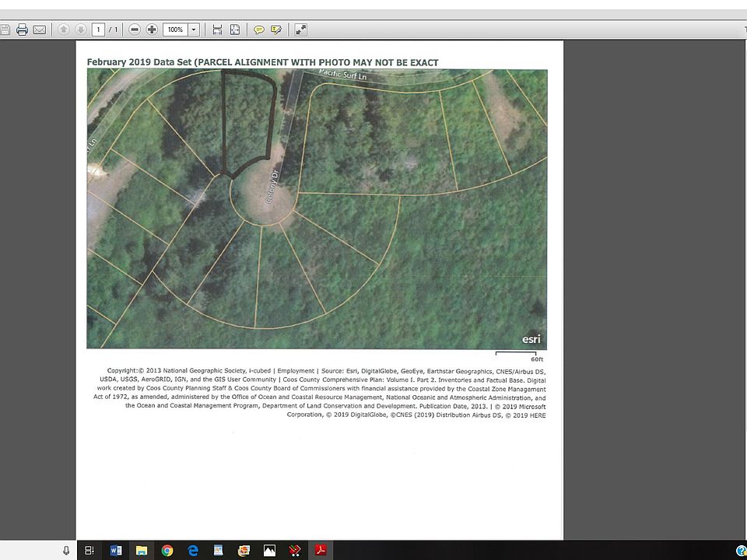Click the 'February 2019 Data Set' heading text
The width and height of the screenshot is (747, 560).
tap(139, 62)
